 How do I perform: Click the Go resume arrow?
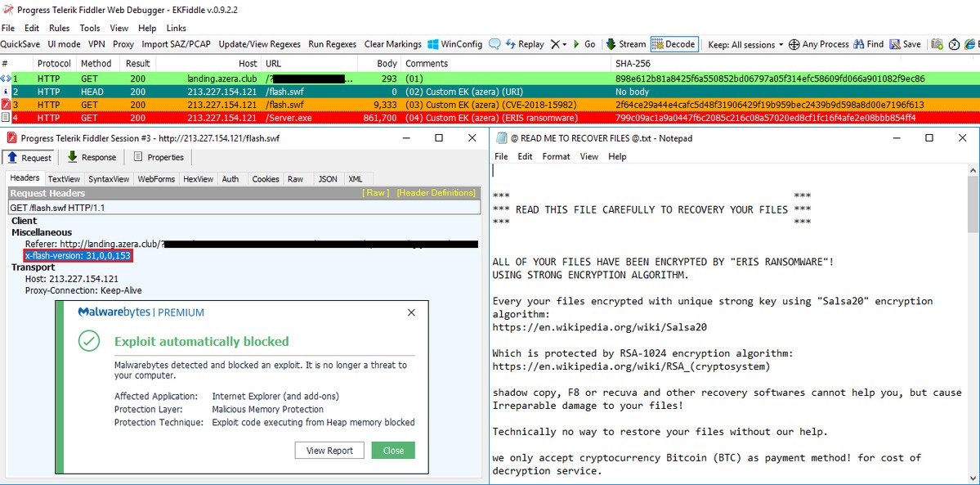point(584,44)
